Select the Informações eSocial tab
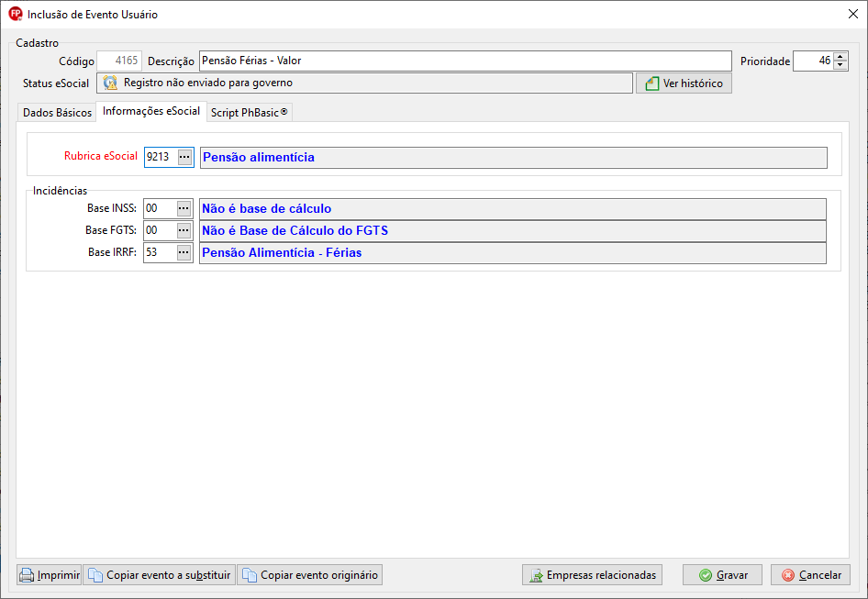The height and width of the screenshot is (599, 868). click(x=151, y=112)
